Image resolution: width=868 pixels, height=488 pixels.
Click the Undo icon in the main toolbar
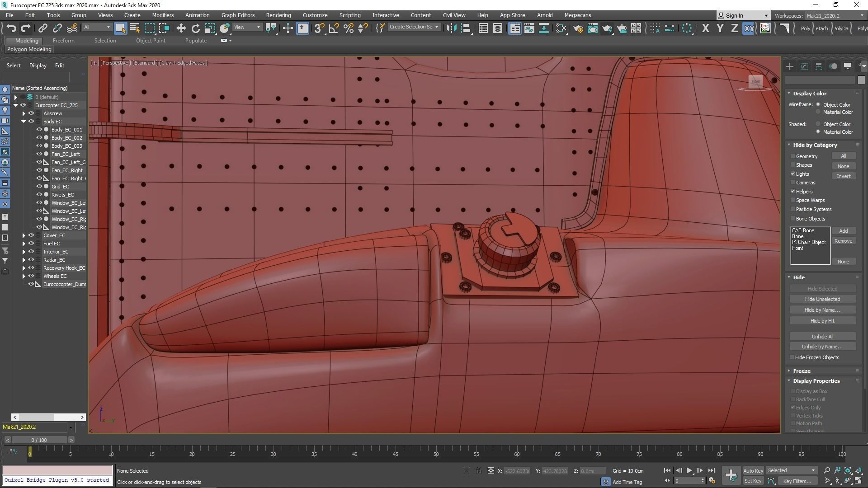tap(11, 28)
